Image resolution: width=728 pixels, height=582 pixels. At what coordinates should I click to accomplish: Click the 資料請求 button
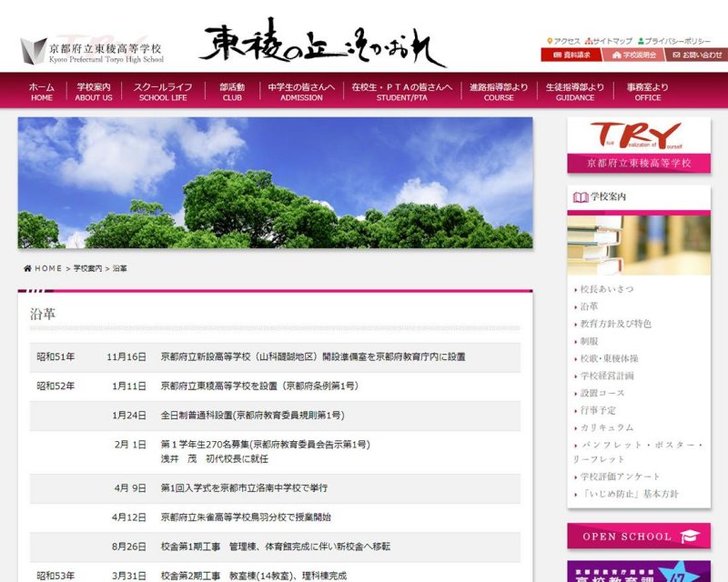coord(571,55)
